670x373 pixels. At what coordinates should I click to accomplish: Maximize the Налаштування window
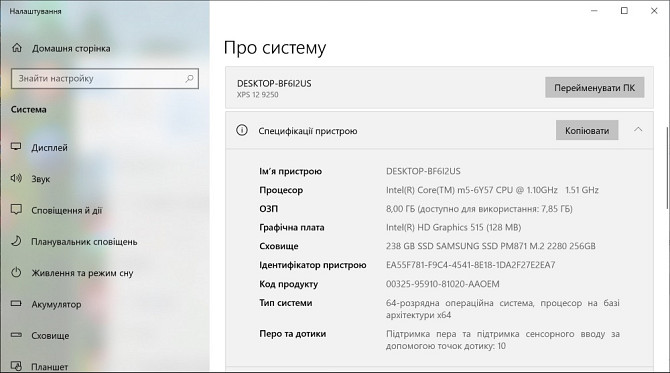click(x=624, y=11)
